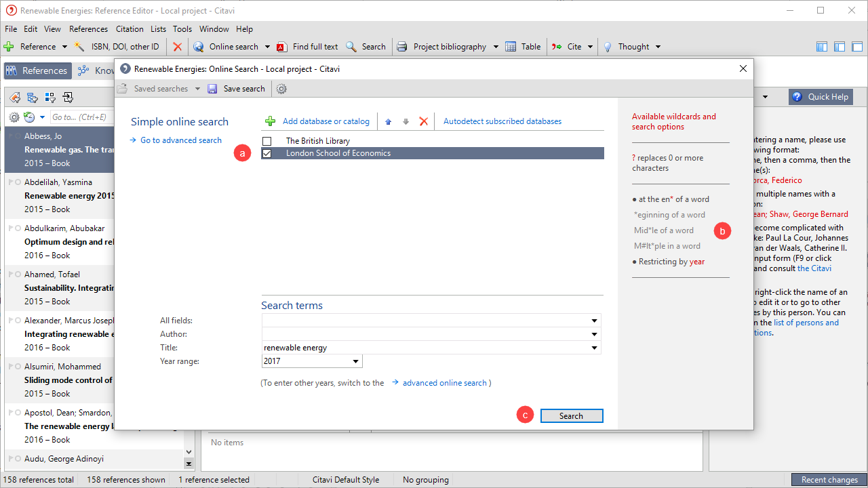Click the Citavi Default Style status entry
The height and width of the screenshot is (488, 868).
pos(346,480)
